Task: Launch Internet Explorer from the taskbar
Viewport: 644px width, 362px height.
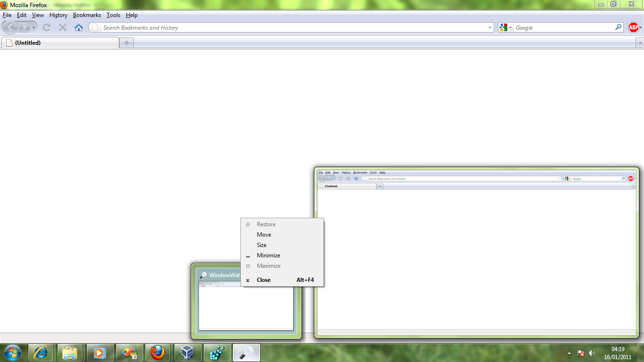Action: [41, 353]
